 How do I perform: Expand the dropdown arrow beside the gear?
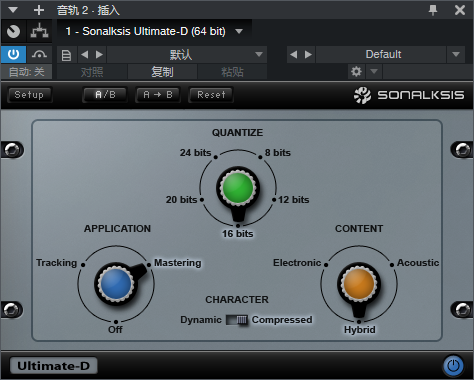point(374,71)
